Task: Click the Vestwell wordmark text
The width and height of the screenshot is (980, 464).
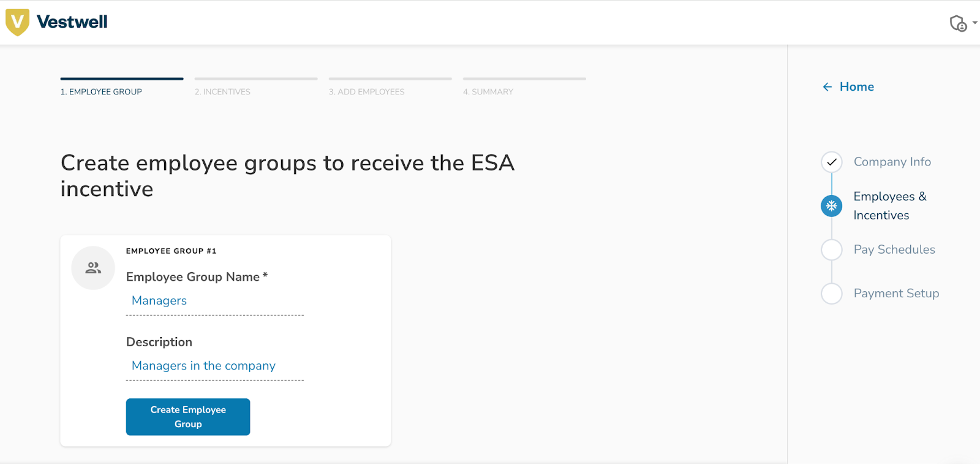Action: click(72, 22)
